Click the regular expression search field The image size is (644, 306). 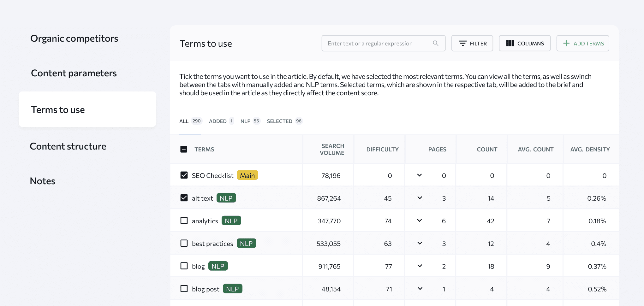tap(376, 43)
